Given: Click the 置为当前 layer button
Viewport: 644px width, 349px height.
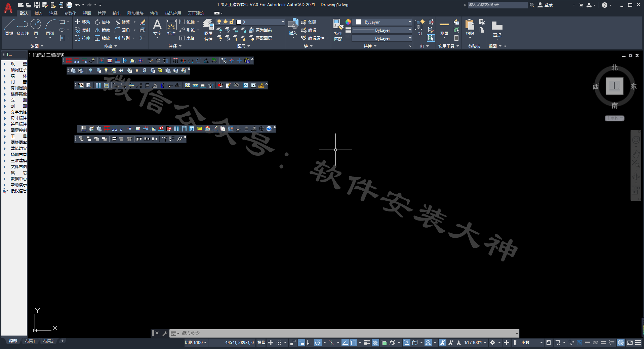Looking at the screenshot, I should [x=260, y=30].
